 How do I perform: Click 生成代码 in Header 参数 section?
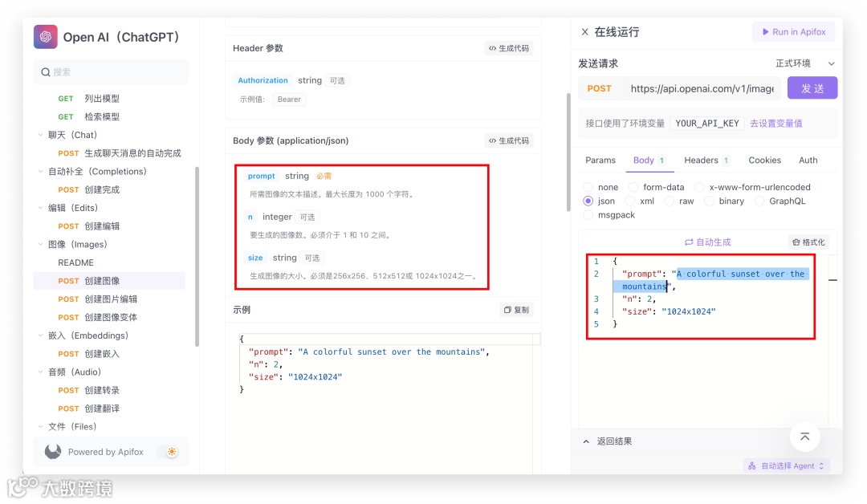pyautogui.click(x=509, y=49)
